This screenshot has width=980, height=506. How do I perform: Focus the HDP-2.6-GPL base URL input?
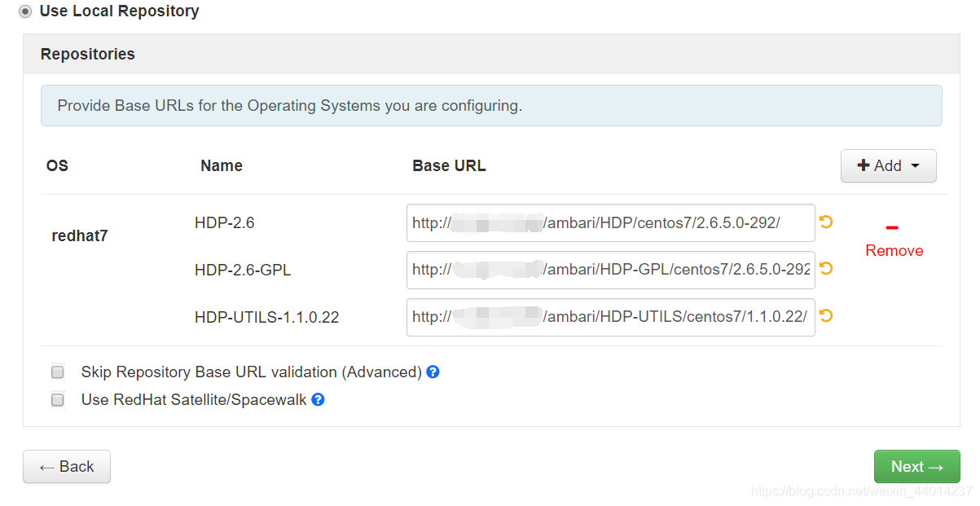point(611,270)
